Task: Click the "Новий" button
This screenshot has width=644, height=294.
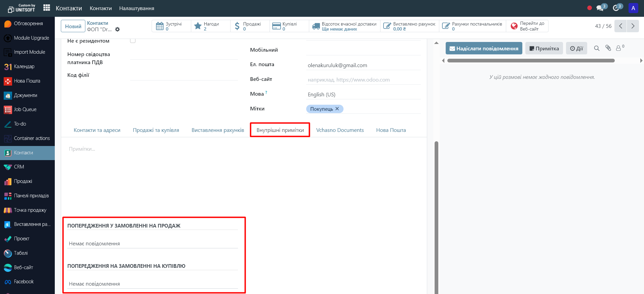Action: 73,26
